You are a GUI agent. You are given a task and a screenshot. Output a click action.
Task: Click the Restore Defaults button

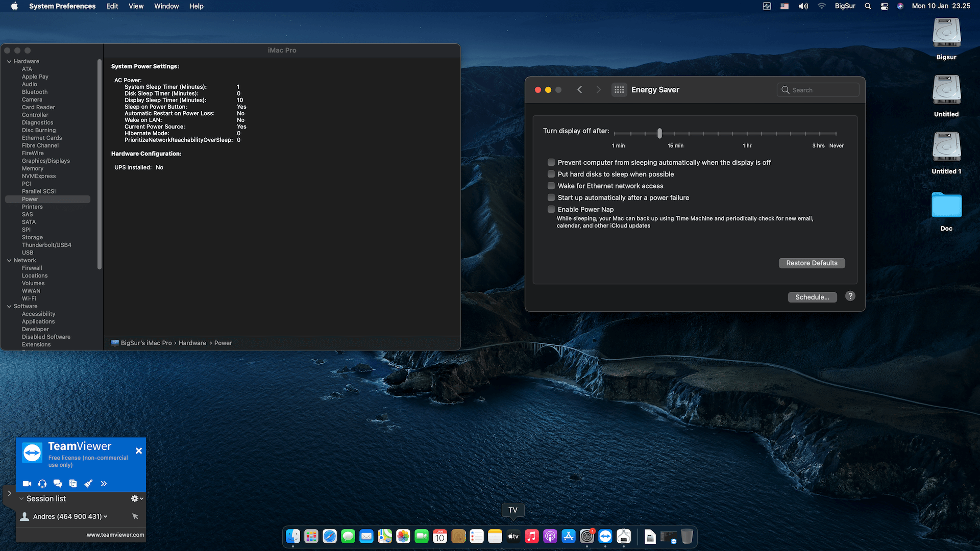pos(812,263)
